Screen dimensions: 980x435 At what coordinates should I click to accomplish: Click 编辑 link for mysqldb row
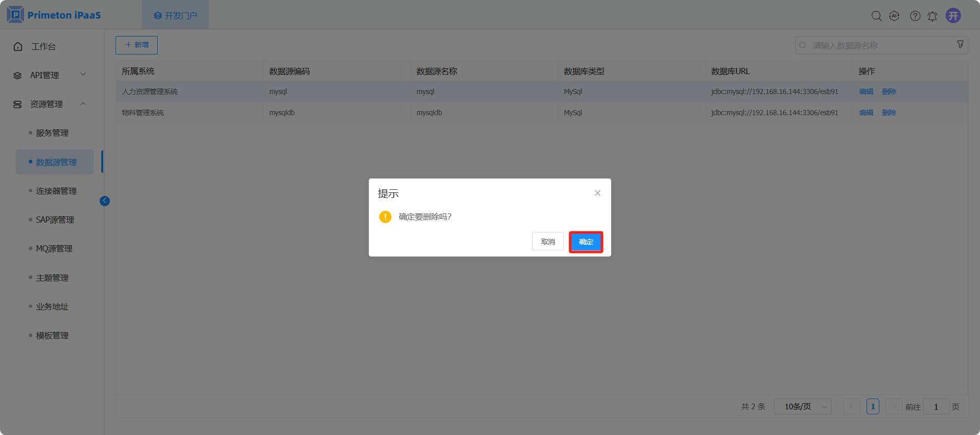pos(866,113)
